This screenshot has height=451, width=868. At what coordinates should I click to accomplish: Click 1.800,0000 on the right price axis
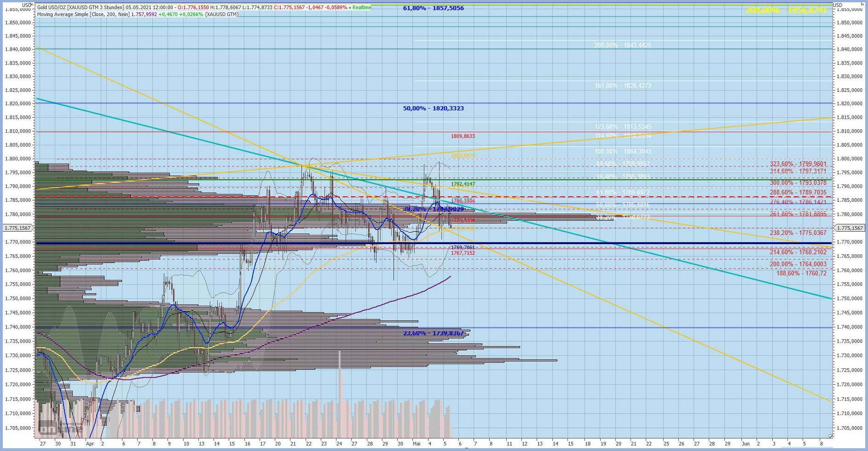pos(850,159)
